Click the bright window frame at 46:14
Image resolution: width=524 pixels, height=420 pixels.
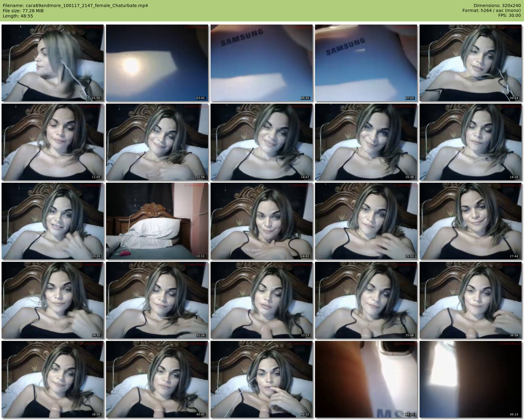(x=470, y=379)
